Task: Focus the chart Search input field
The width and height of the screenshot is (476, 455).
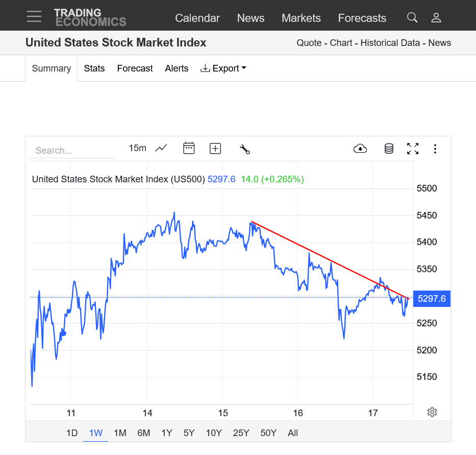Action: click(72, 151)
